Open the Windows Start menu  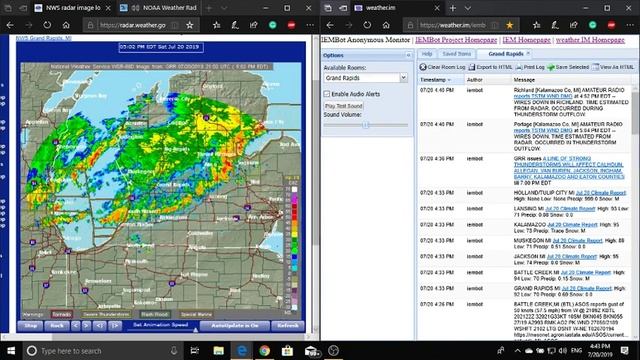point(11,351)
